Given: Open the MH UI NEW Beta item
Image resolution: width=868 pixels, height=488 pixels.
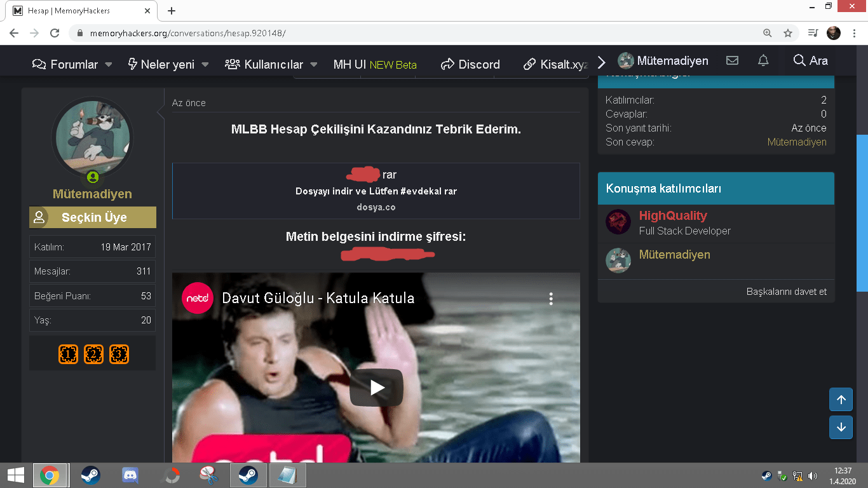Looking at the screenshot, I should click(x=375, y=64).
